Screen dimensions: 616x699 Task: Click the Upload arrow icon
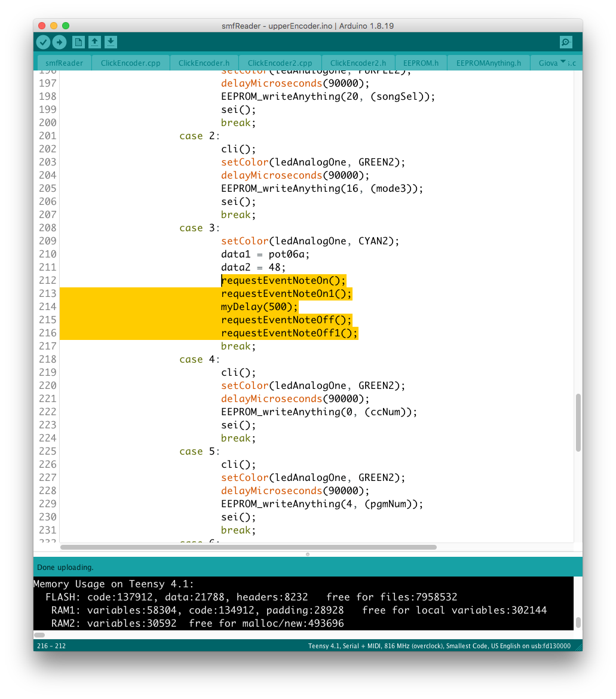point(59,42)
